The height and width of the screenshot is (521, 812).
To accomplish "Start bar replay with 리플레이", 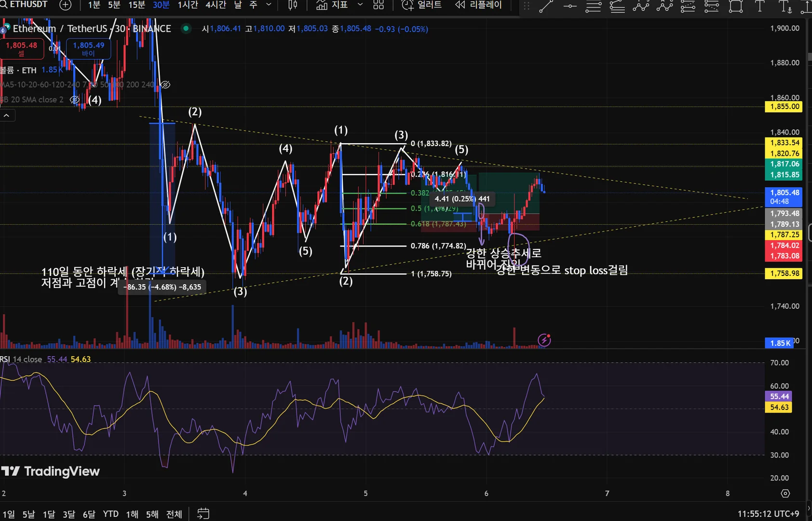I will pos(478,5).
